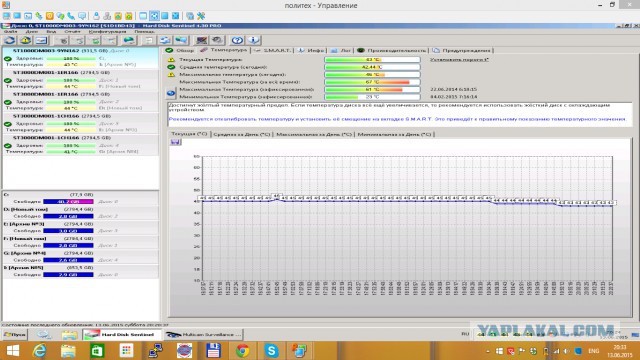Click the all-time maximum temperature 67 °C bar
This screenshot has height=360, width=640.
pos(372,82)
